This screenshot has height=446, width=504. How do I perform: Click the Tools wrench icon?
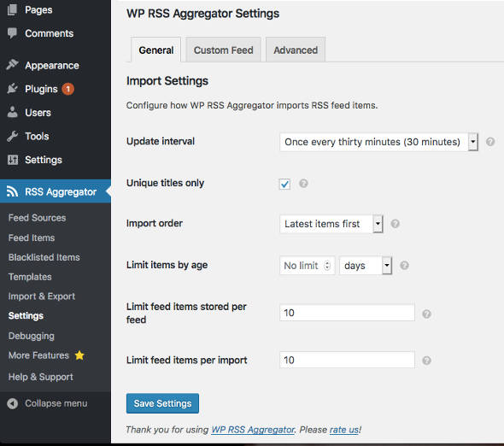point(12,136)
